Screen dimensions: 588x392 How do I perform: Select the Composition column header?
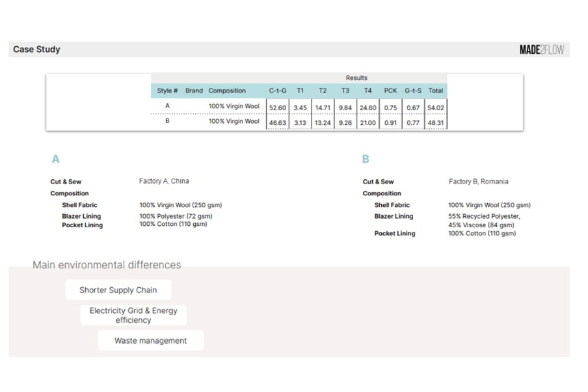click(227, 91)
